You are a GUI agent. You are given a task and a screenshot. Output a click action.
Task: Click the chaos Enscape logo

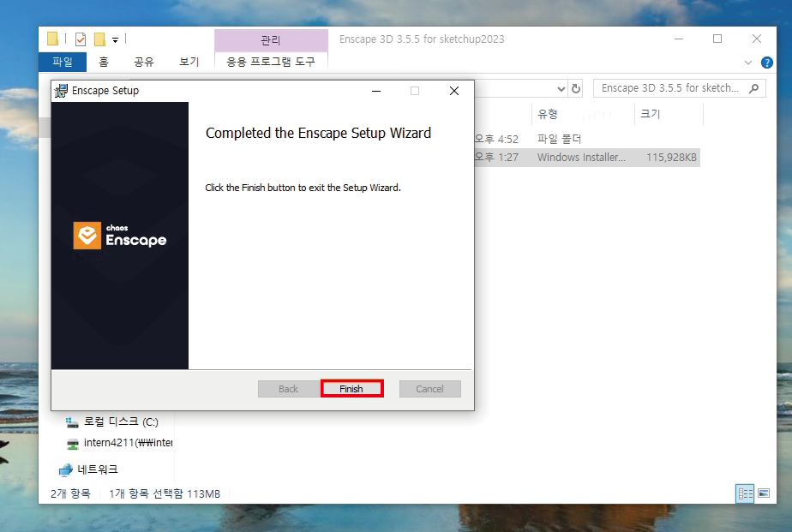pos(120,236)
